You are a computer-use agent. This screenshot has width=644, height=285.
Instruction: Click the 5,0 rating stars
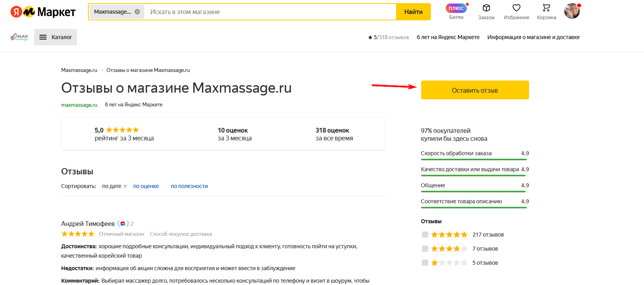[x=122, y=130]
